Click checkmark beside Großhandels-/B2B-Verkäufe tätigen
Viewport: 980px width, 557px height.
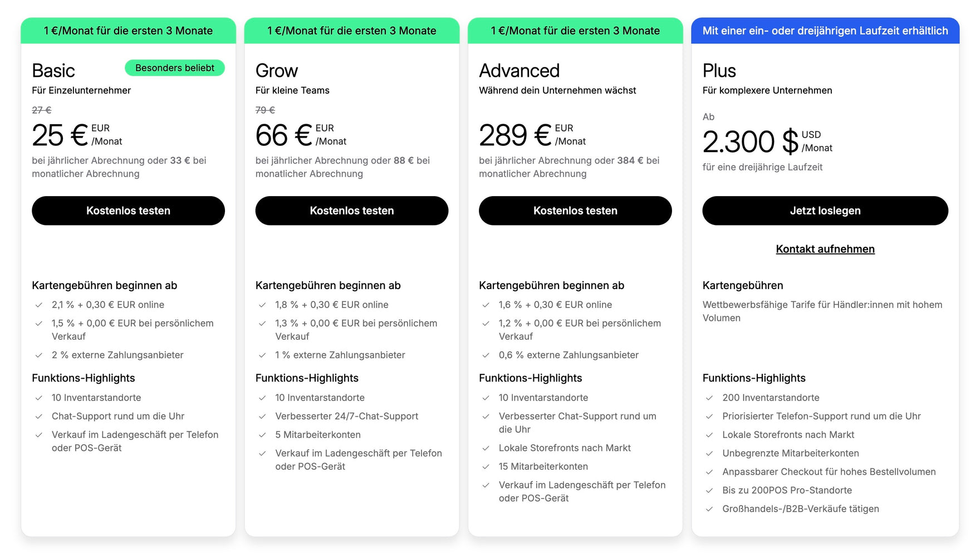click(x=709, y=509)
